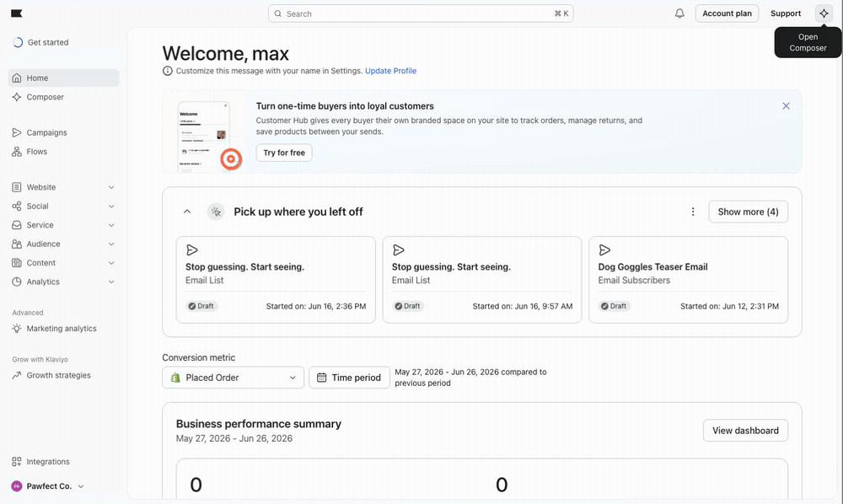Viewport: 843px width, 504px height.
Task: Click the Growth strategies trend arrow icon
Action: (17, 375)
